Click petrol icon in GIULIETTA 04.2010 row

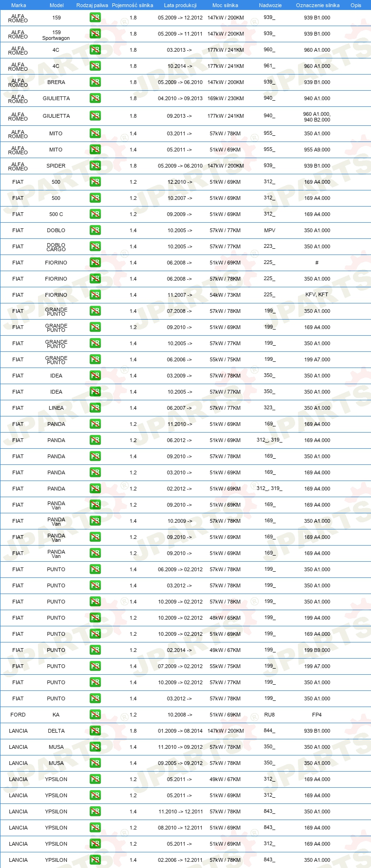(x=95, y=98)
